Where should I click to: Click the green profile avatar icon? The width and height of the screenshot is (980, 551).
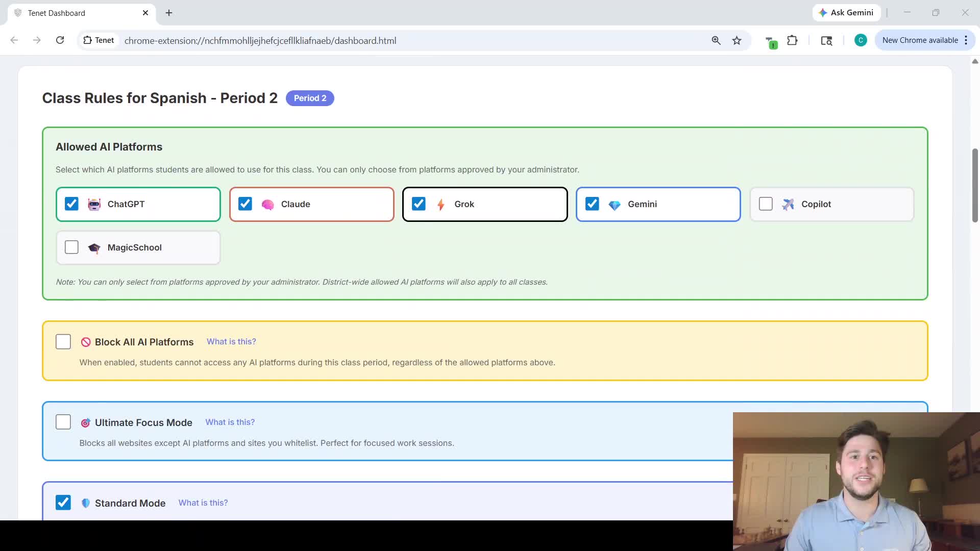[861, 40]
